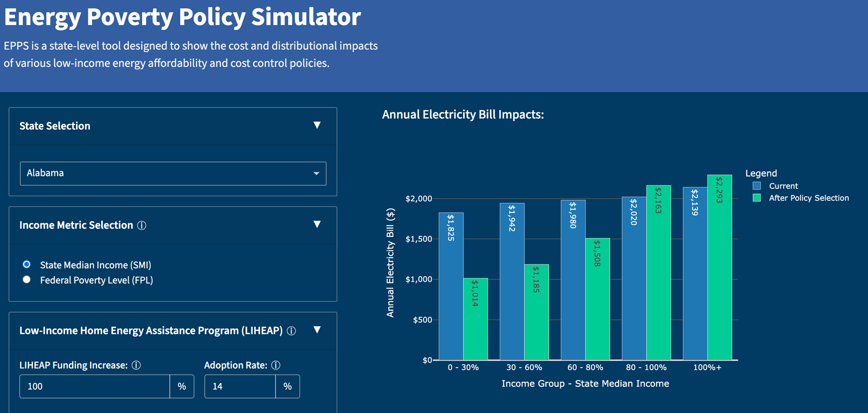Click the blue Current legend color swatch

coord(757,186)
